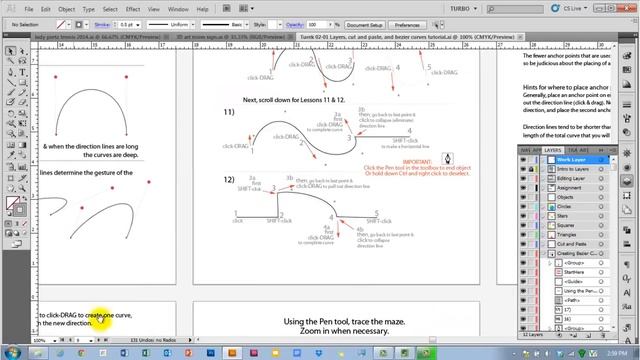Image resolution: width=640 pixels, height=360 pixels.
Task: Open the Window menu
Action: (x=178, y=9)
